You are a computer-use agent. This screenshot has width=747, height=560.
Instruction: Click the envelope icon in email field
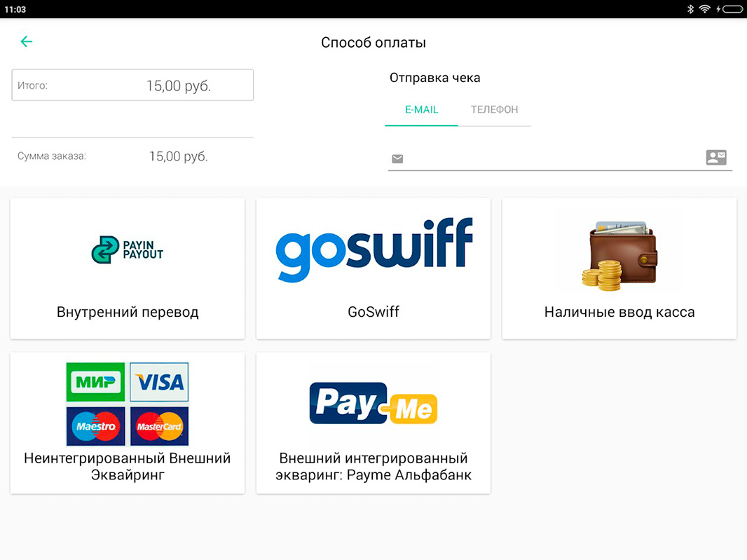tap(397, 158)
